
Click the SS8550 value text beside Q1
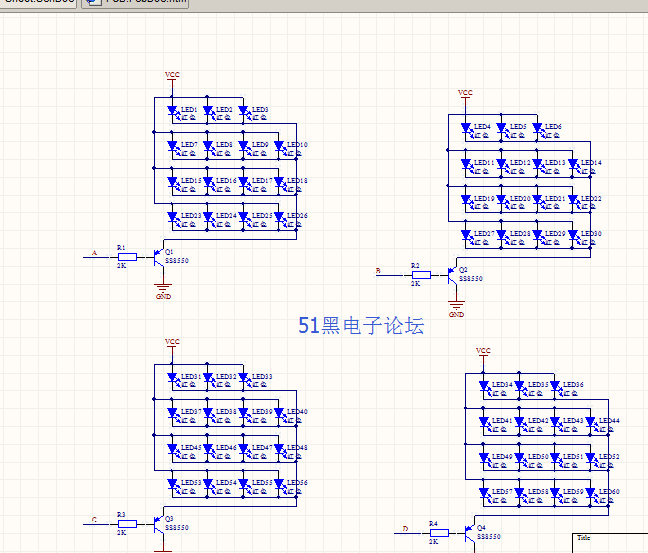(x=177, y=261)
